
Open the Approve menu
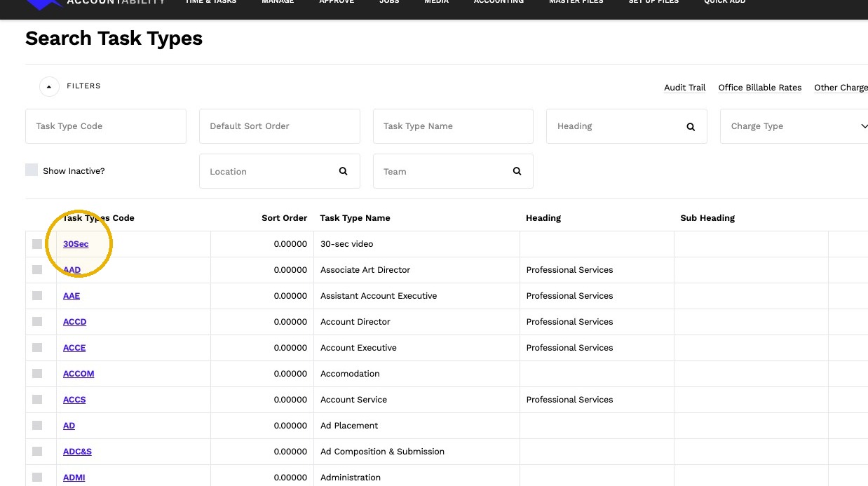(337, 2)
